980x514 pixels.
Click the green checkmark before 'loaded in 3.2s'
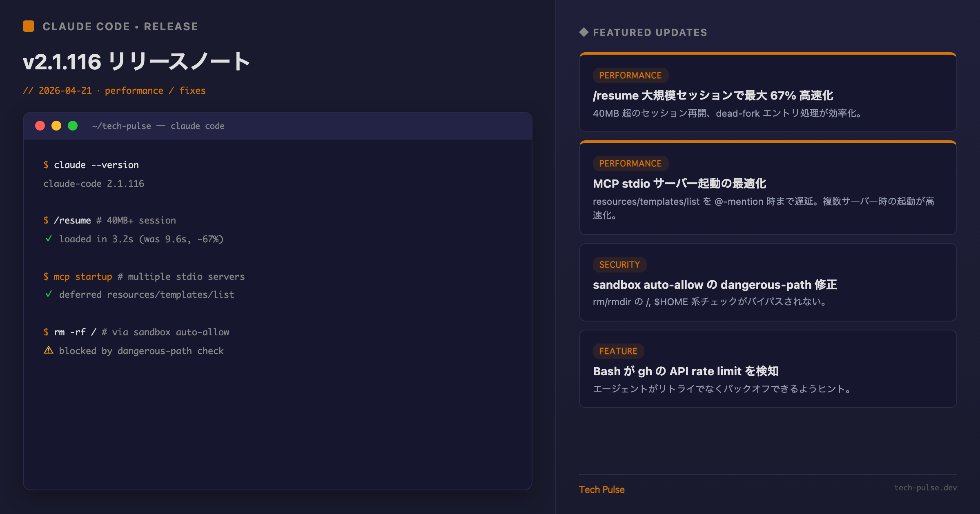49,239
